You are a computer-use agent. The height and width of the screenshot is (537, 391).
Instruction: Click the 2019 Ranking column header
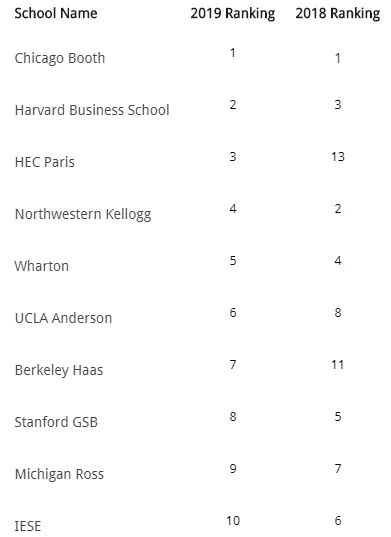coord(233,14)
